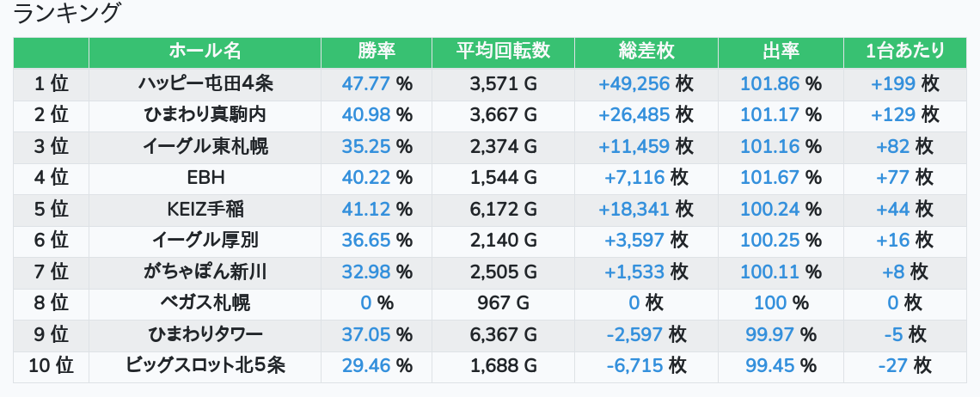Image resolution: width=980 pixels, height=397 pixels.
Task: Click the ホール名 column header
Action: click(205, 52)
